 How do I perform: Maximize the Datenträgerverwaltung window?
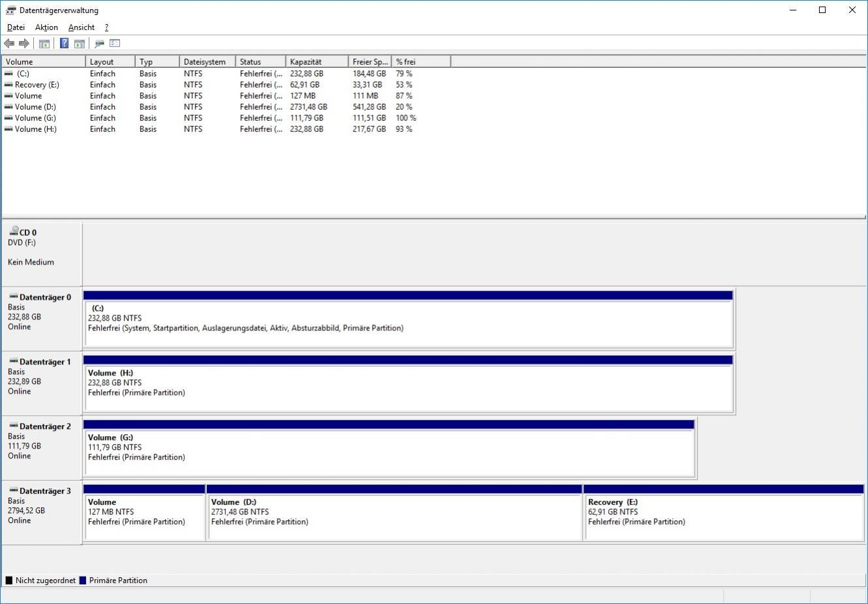coord(822,10)
